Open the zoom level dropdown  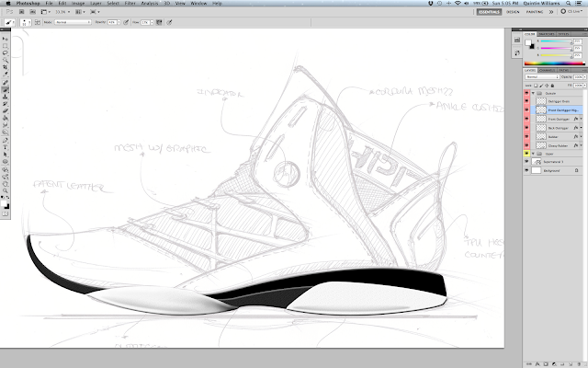tap(62, 12)
